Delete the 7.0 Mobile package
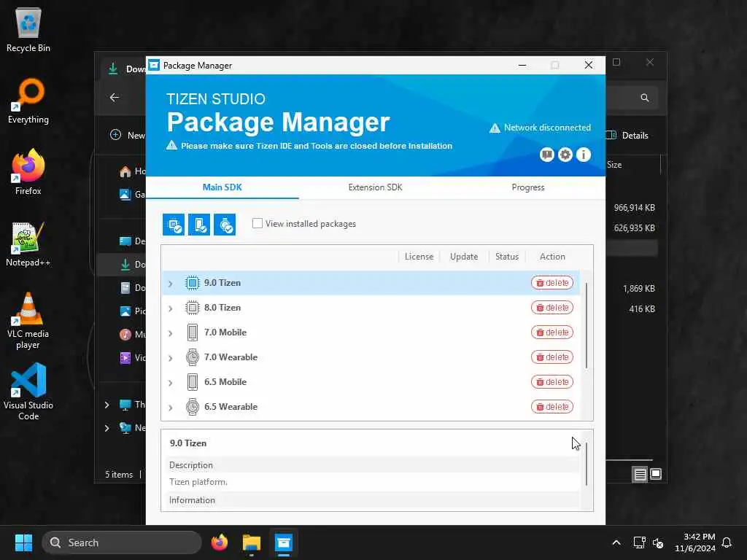 [x=552, y=332]
